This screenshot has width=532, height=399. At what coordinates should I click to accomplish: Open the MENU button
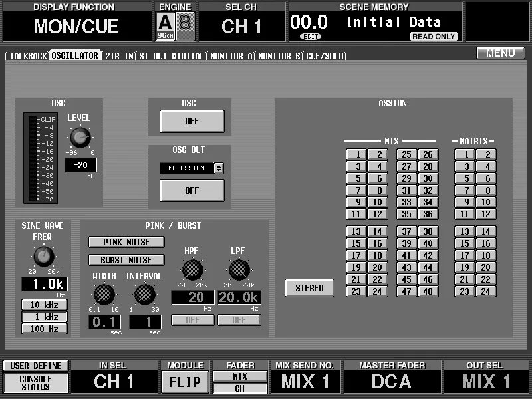point(501,53)
